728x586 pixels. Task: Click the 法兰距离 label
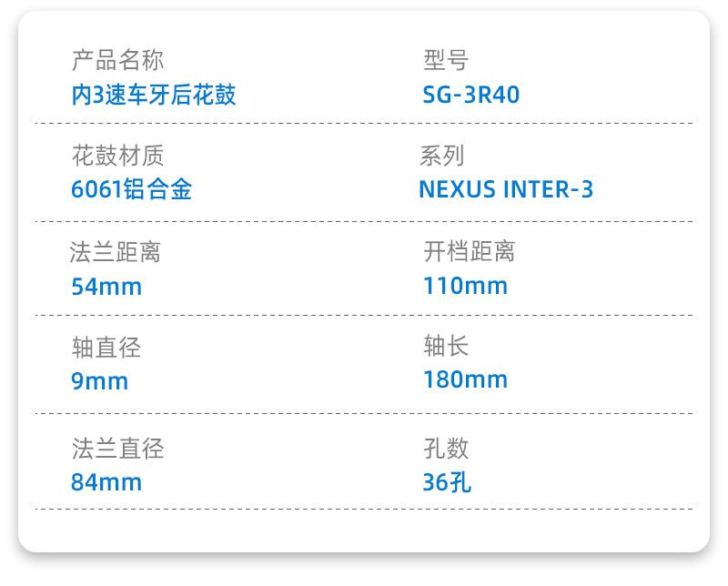coord(116,252)
